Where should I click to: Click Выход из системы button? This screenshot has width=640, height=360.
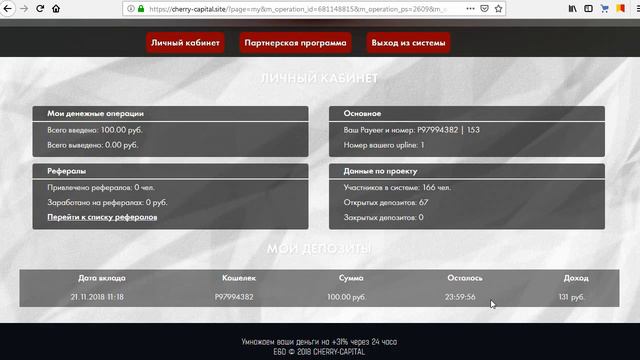click(408, 42)
